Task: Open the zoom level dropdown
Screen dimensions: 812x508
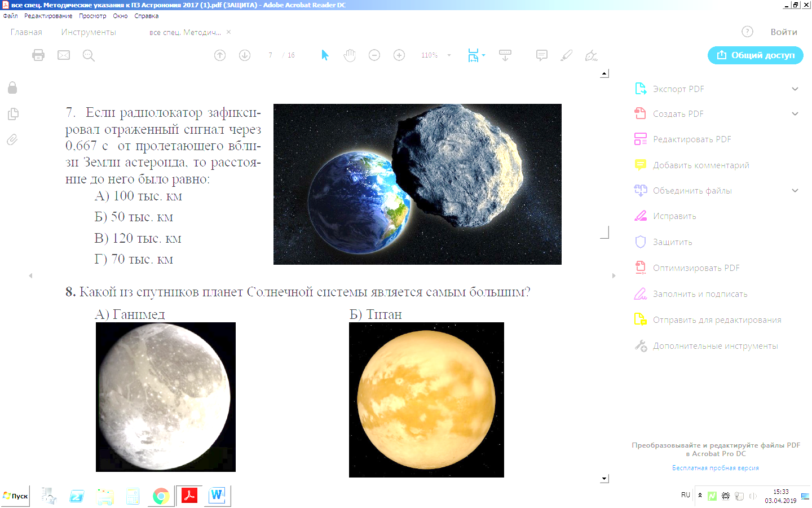Action: [449, 55]
